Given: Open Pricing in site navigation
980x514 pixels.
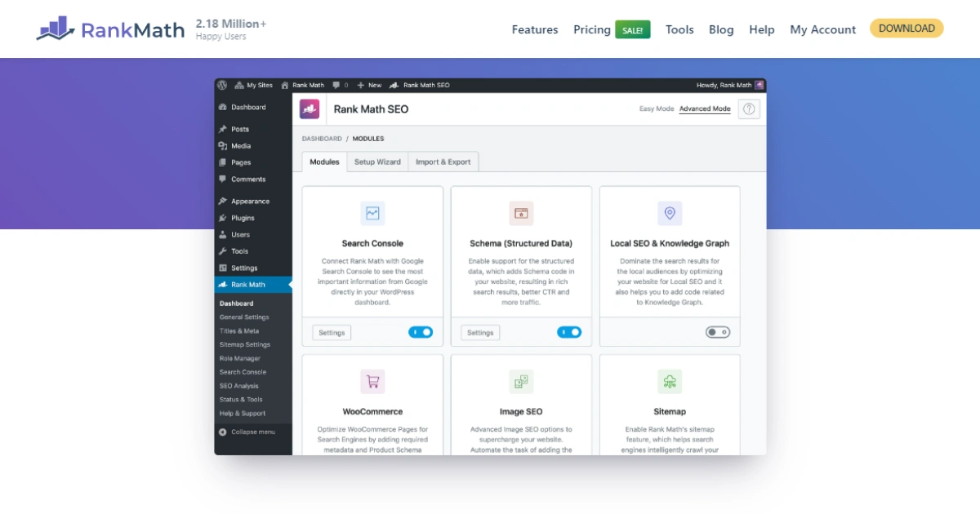Looking at the screenshot, I should 592,29.
